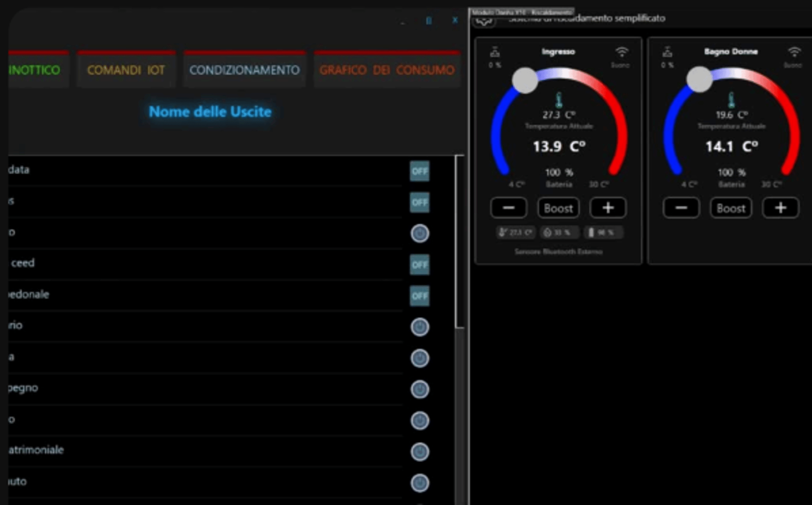Click the Ingresso temperature dial knob
This screenshot has width=812, height=505.
(x=525, y=80)
